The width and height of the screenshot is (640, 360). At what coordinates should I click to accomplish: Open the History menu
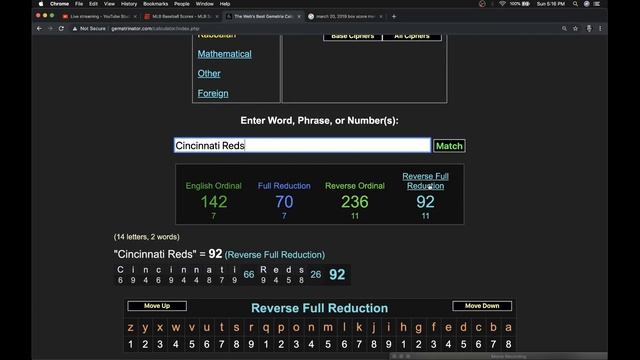pos(129,4)
